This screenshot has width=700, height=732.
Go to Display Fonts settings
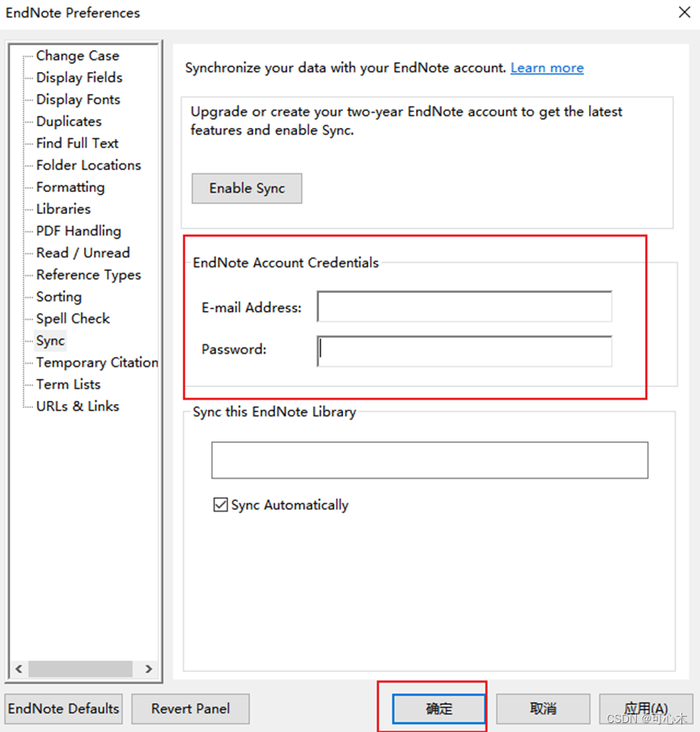coord(78,100)
